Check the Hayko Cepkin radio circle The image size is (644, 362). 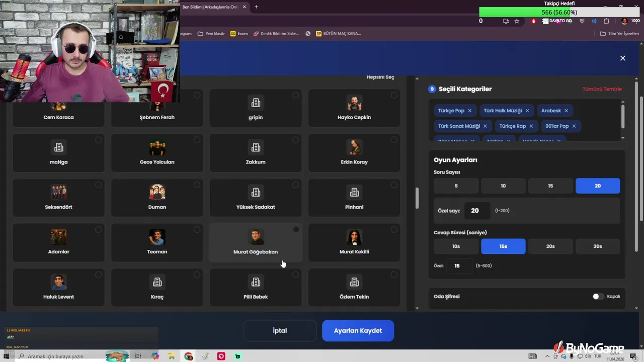click(x=394, y=95)
